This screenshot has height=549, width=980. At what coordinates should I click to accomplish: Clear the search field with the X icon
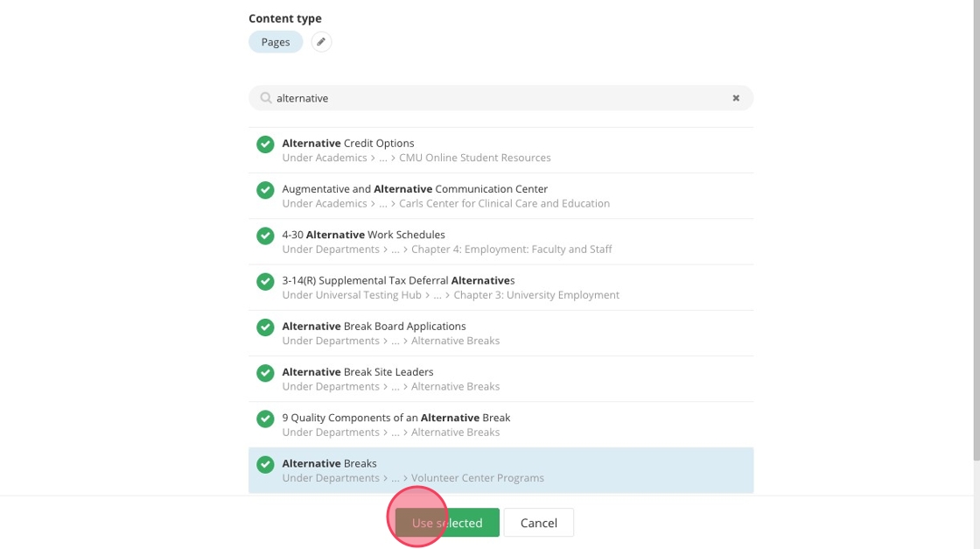(736, 98)
